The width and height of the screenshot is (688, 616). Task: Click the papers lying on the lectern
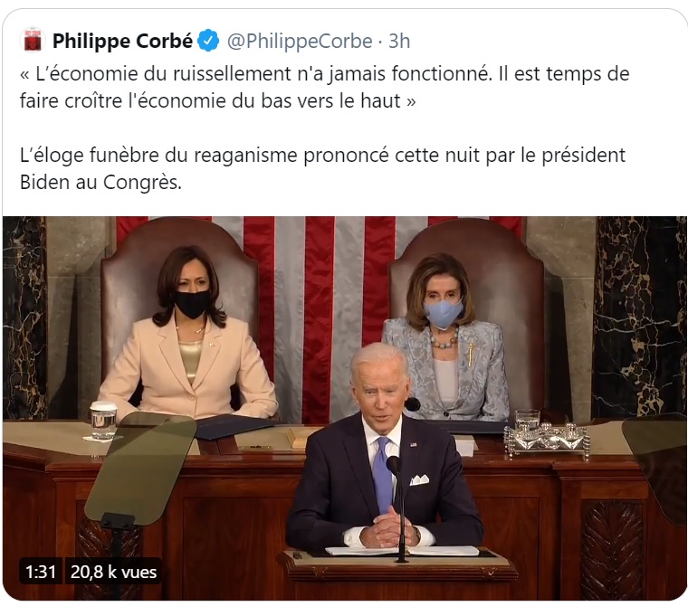[401, 551]
